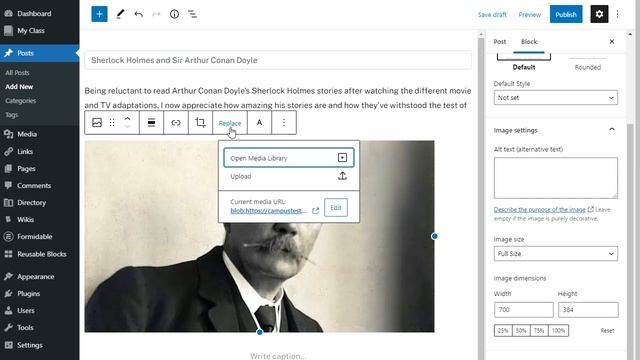640x360 pixels.
Task: Set image scale to 25%
Action: [503, 331]
